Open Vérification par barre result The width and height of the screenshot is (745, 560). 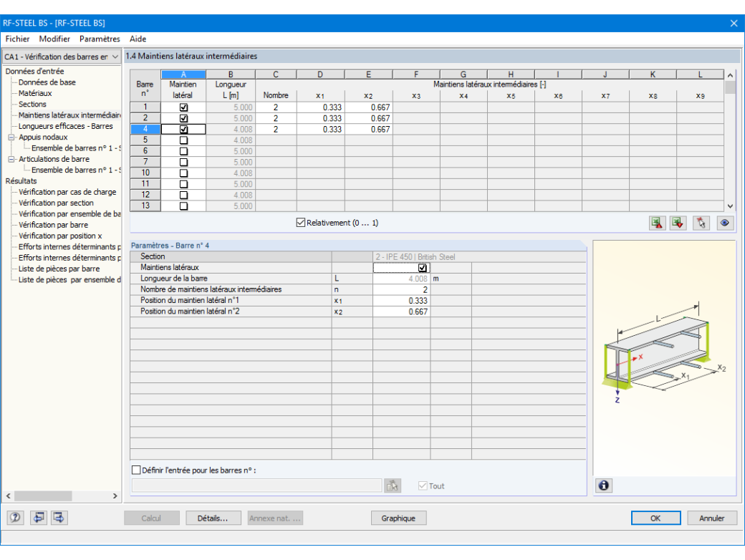pyautogui.click(x=53, y=225)
